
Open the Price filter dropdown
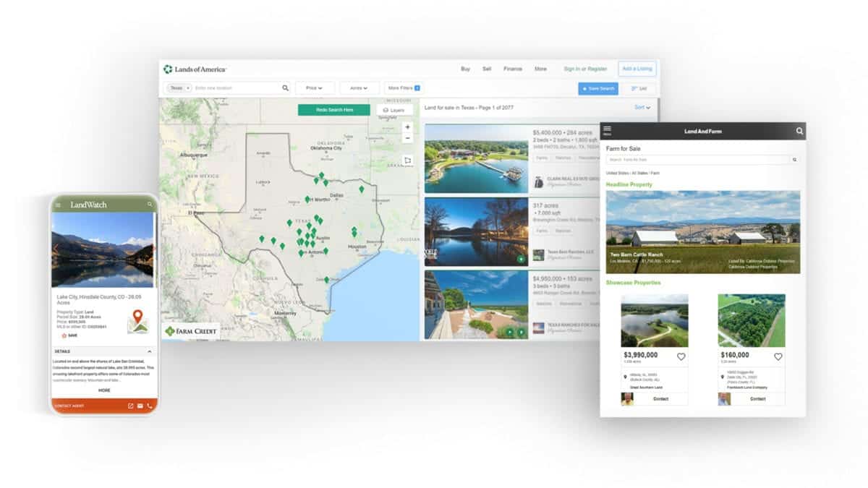[x=314, y=87]
